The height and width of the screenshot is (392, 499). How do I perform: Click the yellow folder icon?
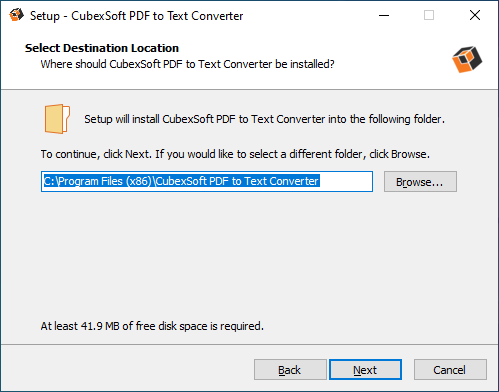pos(57,119)
